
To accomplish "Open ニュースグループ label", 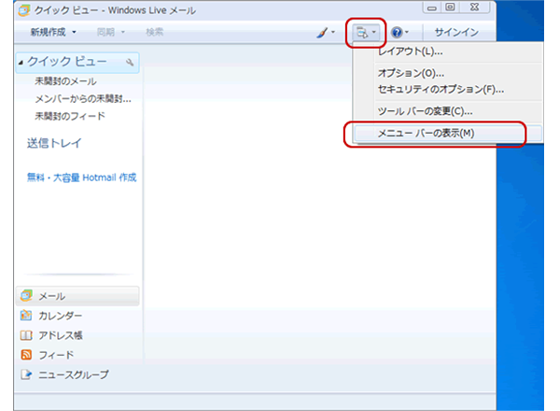I will tap(74, 375).
